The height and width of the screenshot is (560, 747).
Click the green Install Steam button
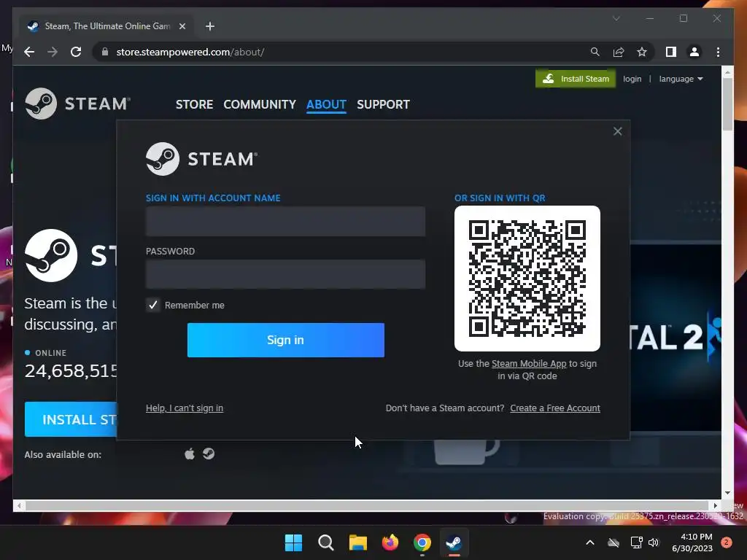576,79
